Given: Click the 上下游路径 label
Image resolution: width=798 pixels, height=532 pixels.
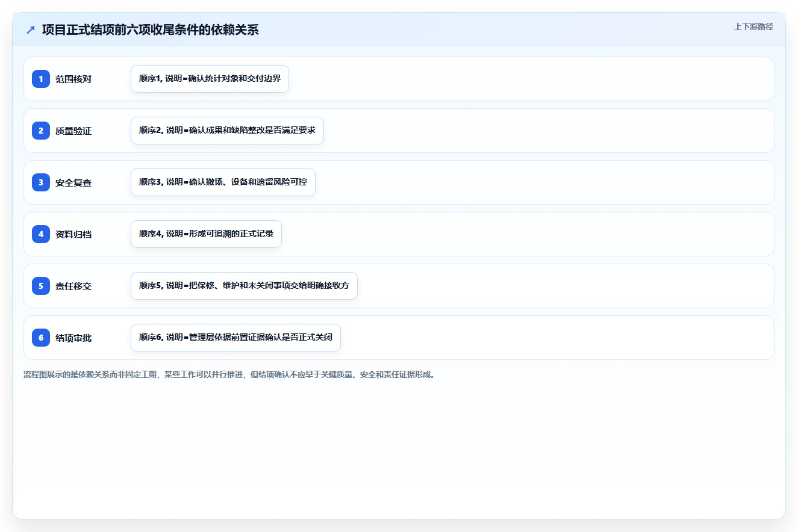Looking at the screenshot, I should pyautogui.click(x=753, y=26).
